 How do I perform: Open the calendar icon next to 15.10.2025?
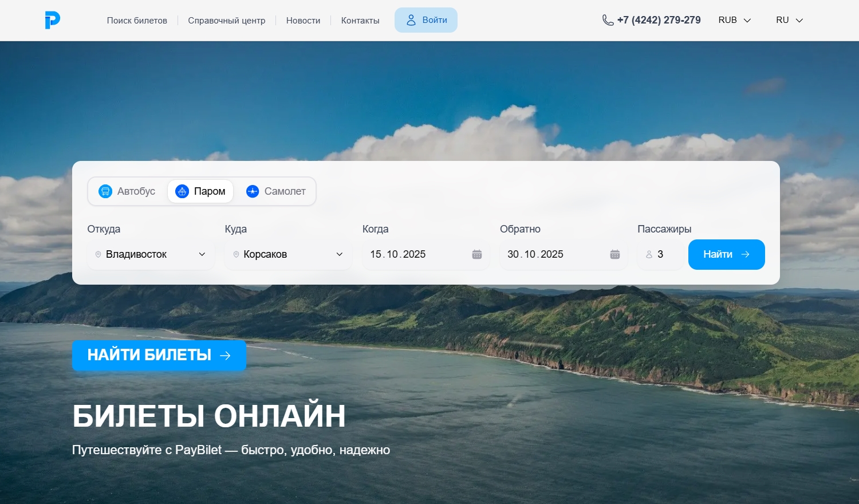coord(477,254)
